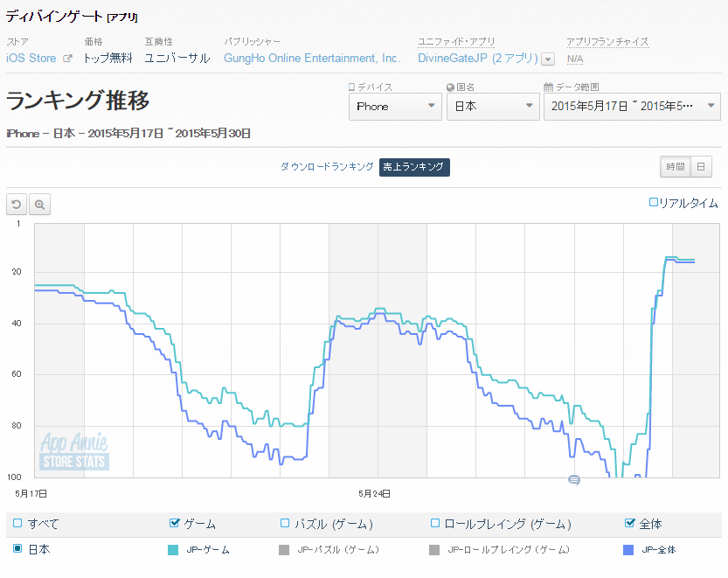Toggle the 日本 country checkbox
The height and width of the screenshot is (578, 728).
17,549
